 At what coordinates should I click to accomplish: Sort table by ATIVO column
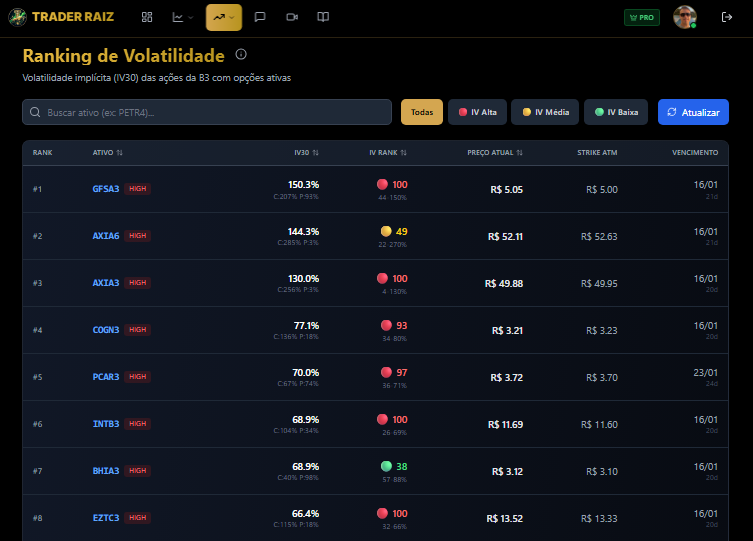(x=108, y=153)
